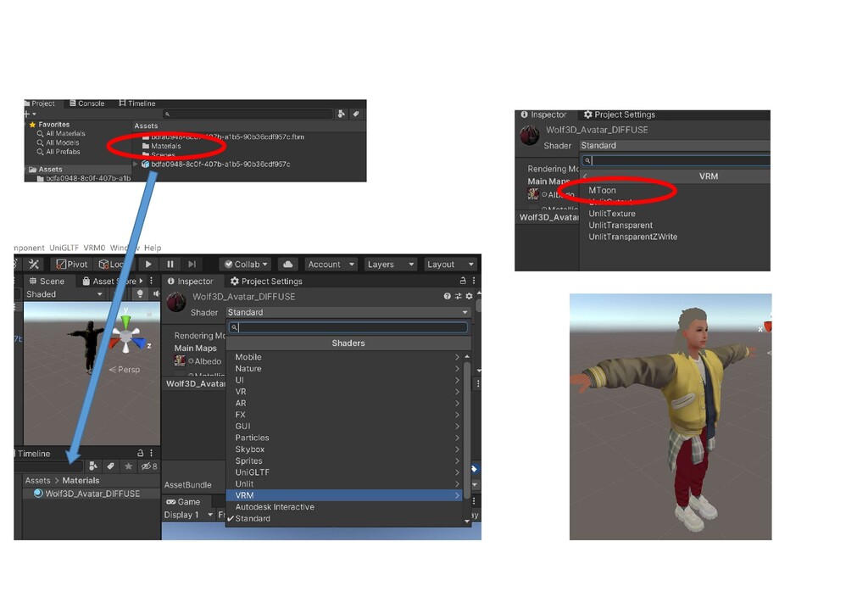Open the Scene panel three-dot menu
868x614 pixels.
point(151,281)
